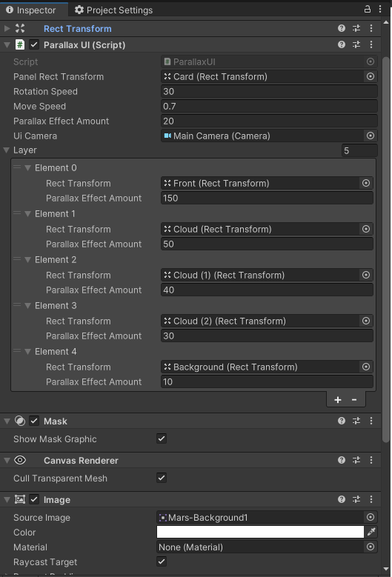This screenshot has width=392, height=577.
Task: Click Element 4 Parallax Effect Amount field 10
Action: click(x=267, y=381)
